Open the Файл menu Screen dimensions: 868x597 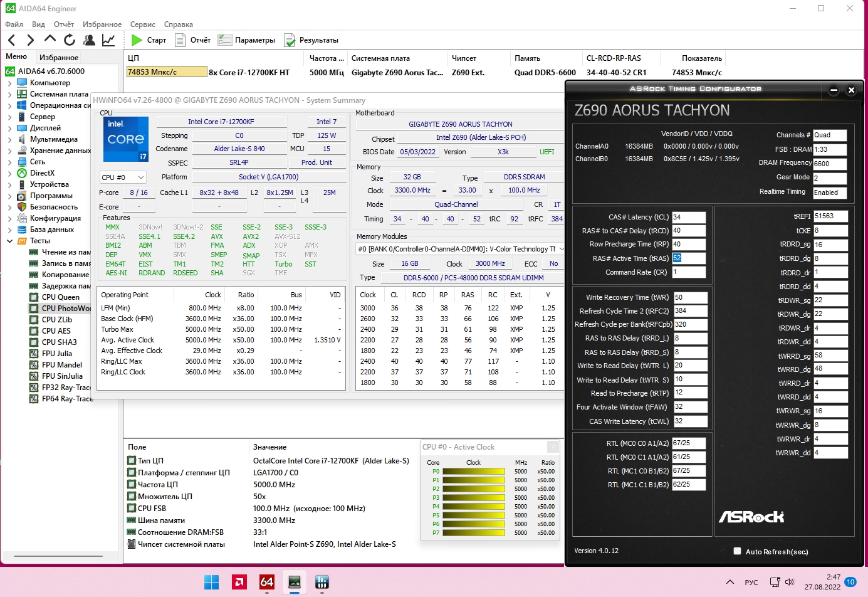14,24
